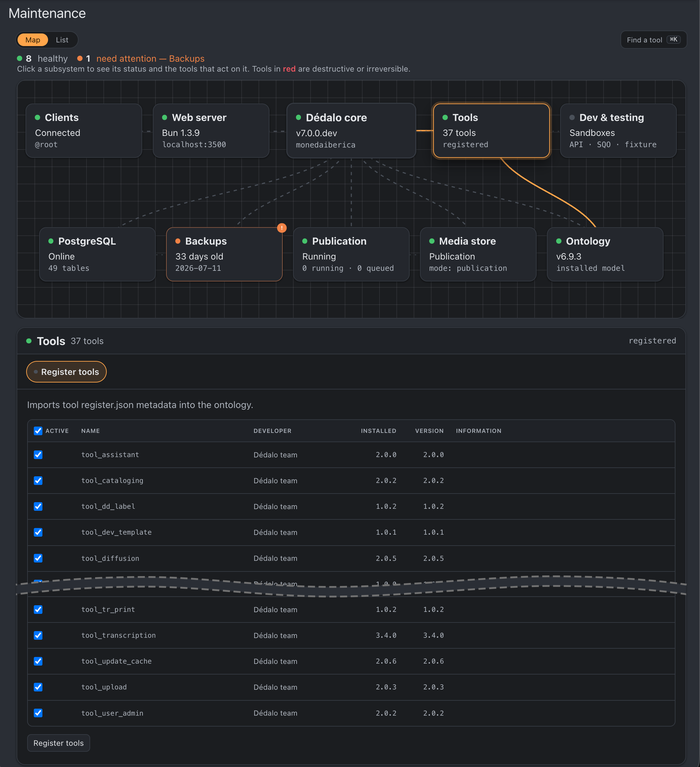
Task: Click the registered status text in Tools panel
Action: [x=652, y=340]
